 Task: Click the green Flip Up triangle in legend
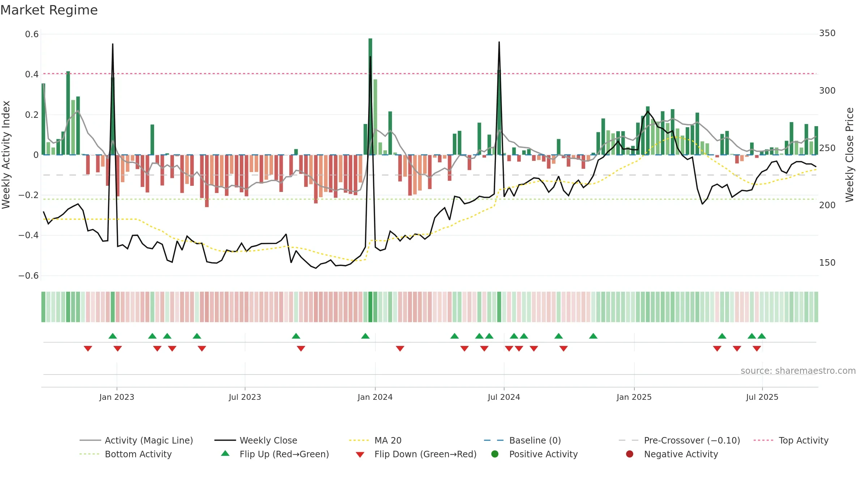(x=225, y=453)
